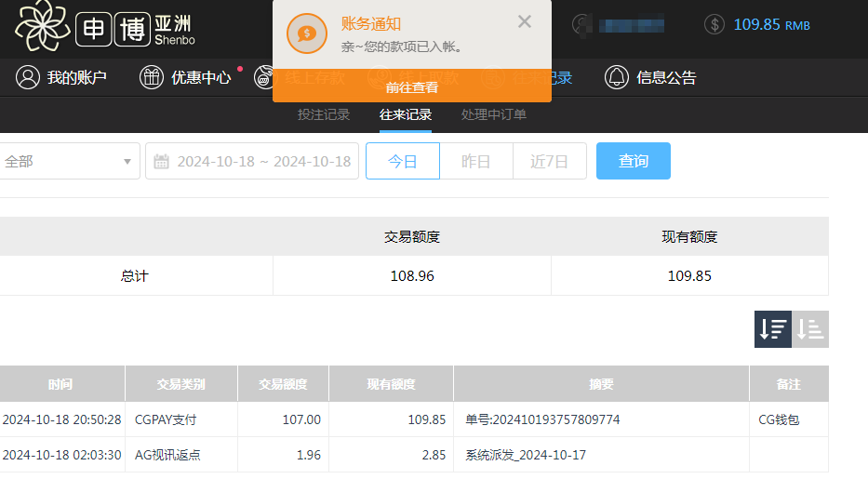Image resolution: width=868 pixels, height=479 pixels.
Task: Select the 近7日 filter
Action: [x=549, y=161]
